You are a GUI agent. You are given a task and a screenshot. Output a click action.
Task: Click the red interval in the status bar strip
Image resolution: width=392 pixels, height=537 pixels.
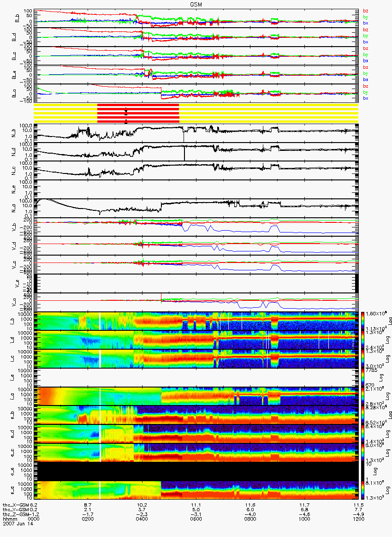pos(138,113)
